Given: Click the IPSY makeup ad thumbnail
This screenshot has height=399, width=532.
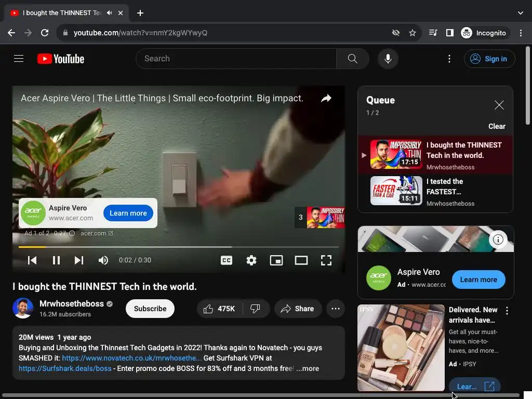Looking at the screenshot, I should [x=401, y=348].
